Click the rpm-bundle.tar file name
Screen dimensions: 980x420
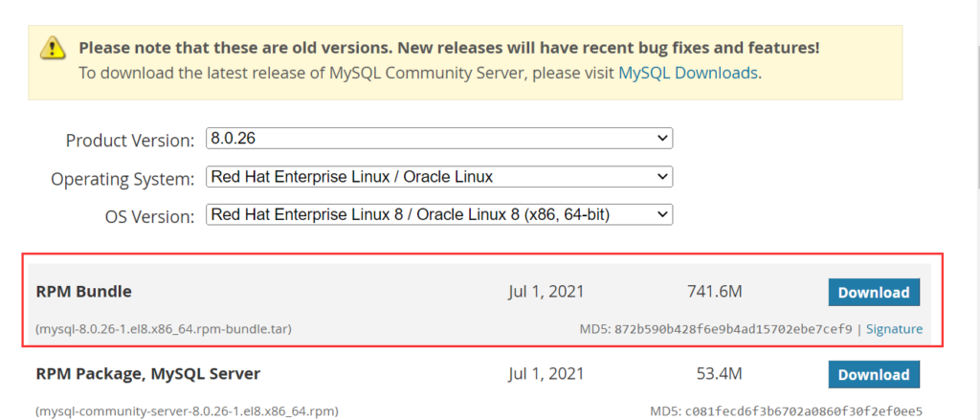click(x=164, y=329)
